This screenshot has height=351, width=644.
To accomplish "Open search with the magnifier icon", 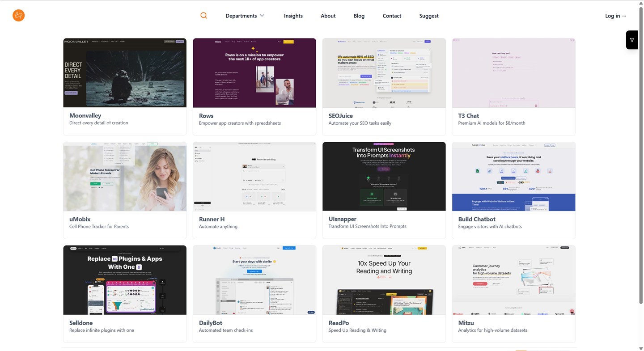I will 203,16.
